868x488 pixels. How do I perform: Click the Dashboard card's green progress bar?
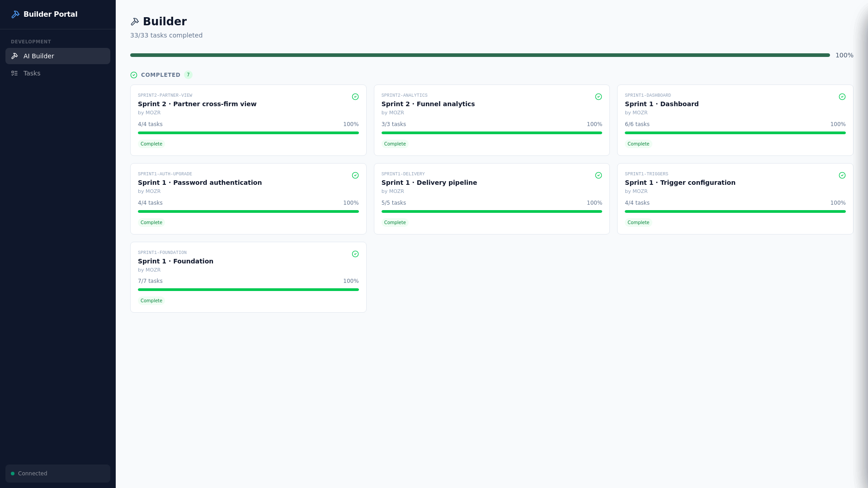(x=735, y=133)
